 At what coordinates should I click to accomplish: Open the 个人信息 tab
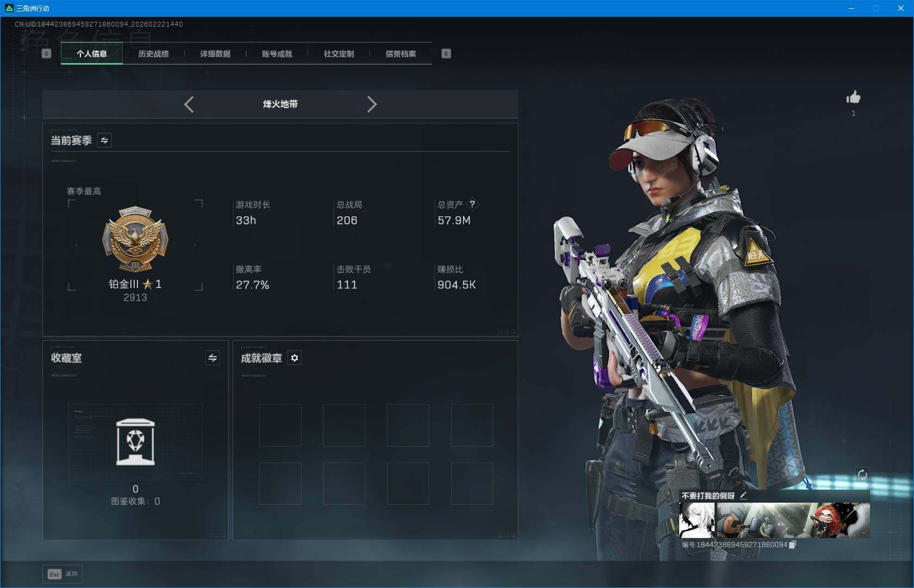pos(92,53)
